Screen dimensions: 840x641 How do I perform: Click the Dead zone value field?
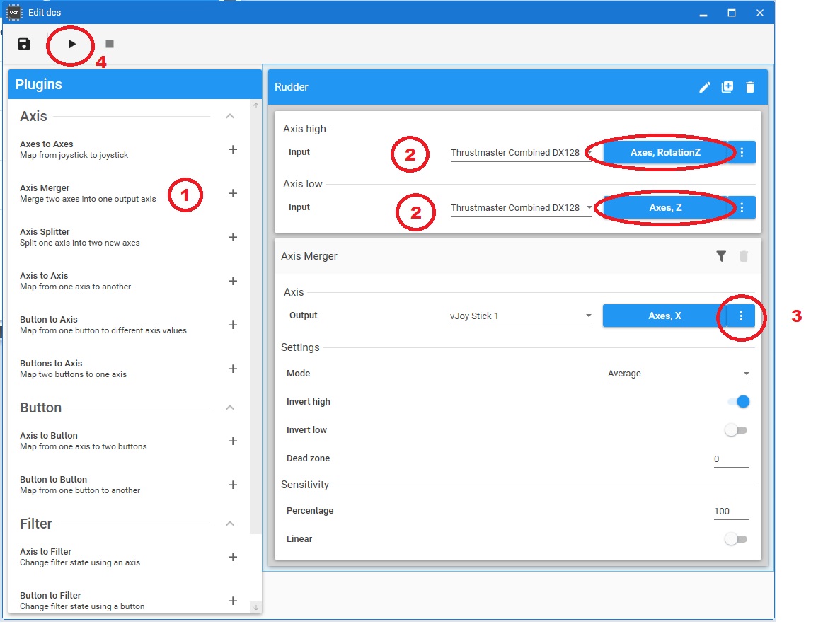[x=731, y=459]
